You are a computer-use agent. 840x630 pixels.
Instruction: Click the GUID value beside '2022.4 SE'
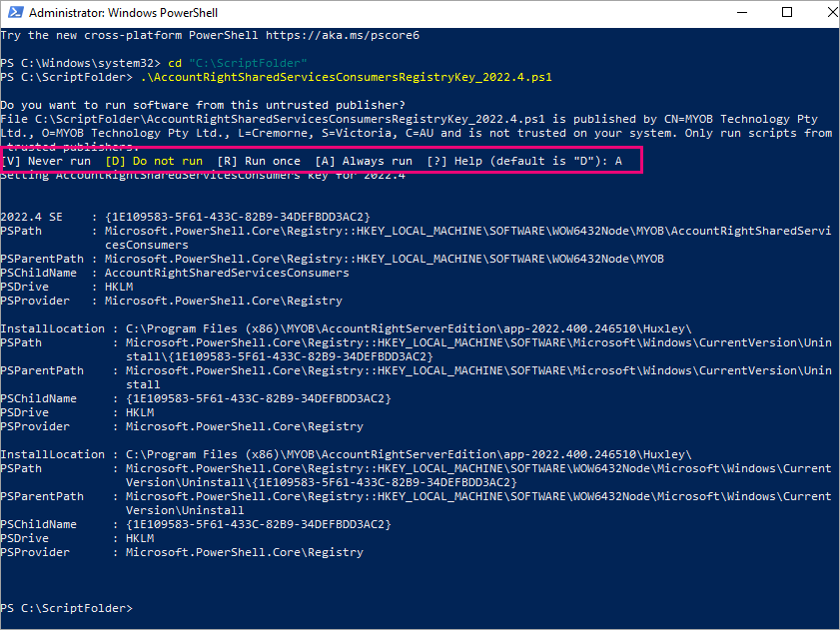tap(238, 217)
